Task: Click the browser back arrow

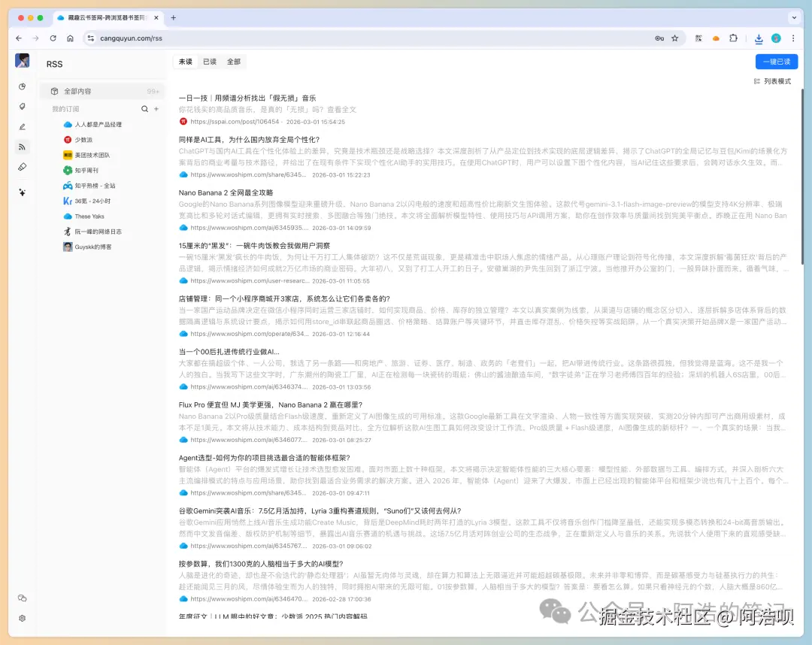Action: pos(19,38)
